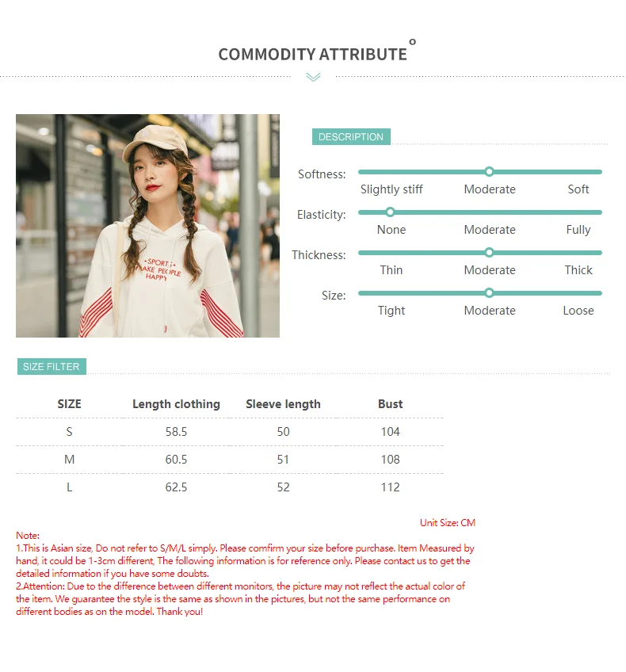Click the Thickness slider handle
The height and width of the screenshot is (672, 626).
click(489, 253)
